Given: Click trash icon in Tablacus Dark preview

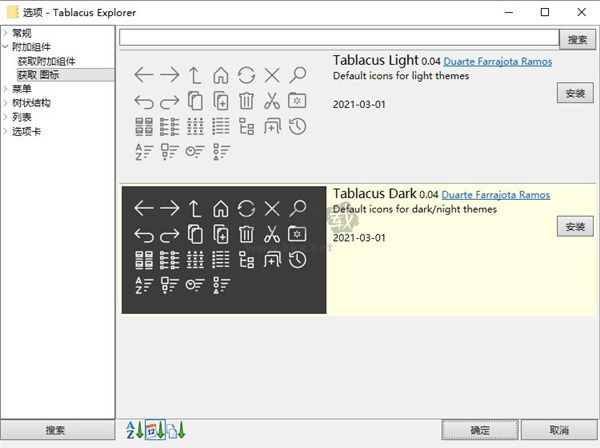Looking at the screenshot, I should tap(246, 234).
